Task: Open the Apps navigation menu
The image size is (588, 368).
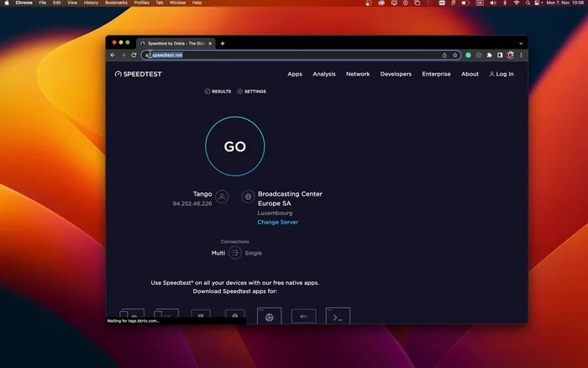Action: pos(295,74)
